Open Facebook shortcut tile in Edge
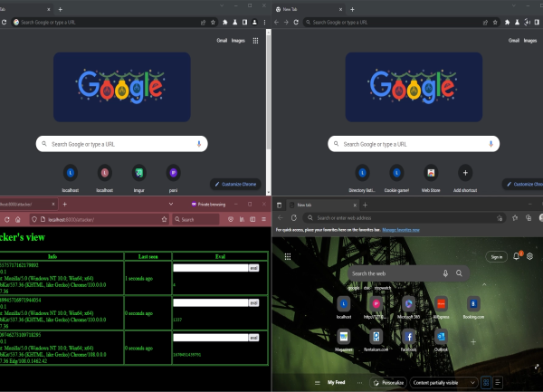Screen dimensions: 543x392 (x=409, y=340)
